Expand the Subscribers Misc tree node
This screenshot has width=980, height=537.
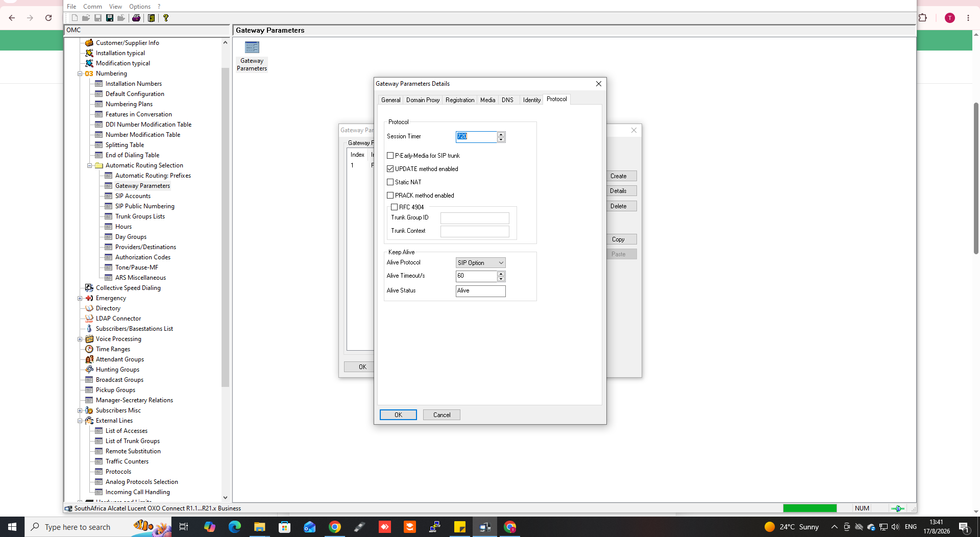(80, 410)
